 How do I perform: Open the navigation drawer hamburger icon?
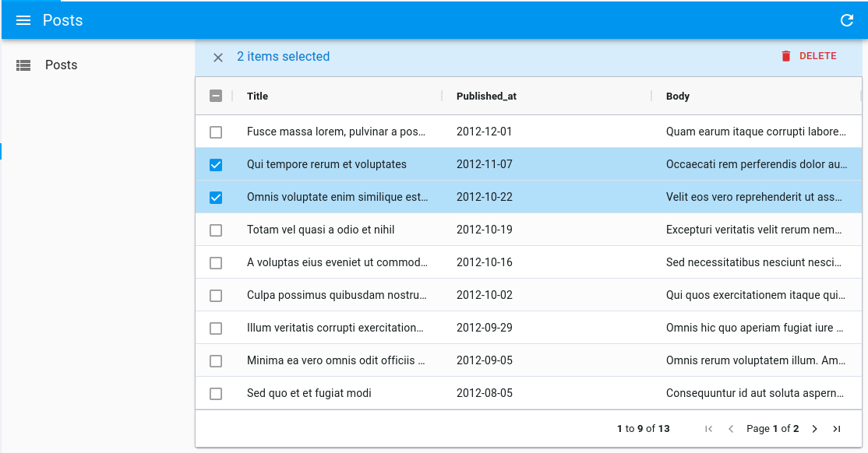coord(23,20)
